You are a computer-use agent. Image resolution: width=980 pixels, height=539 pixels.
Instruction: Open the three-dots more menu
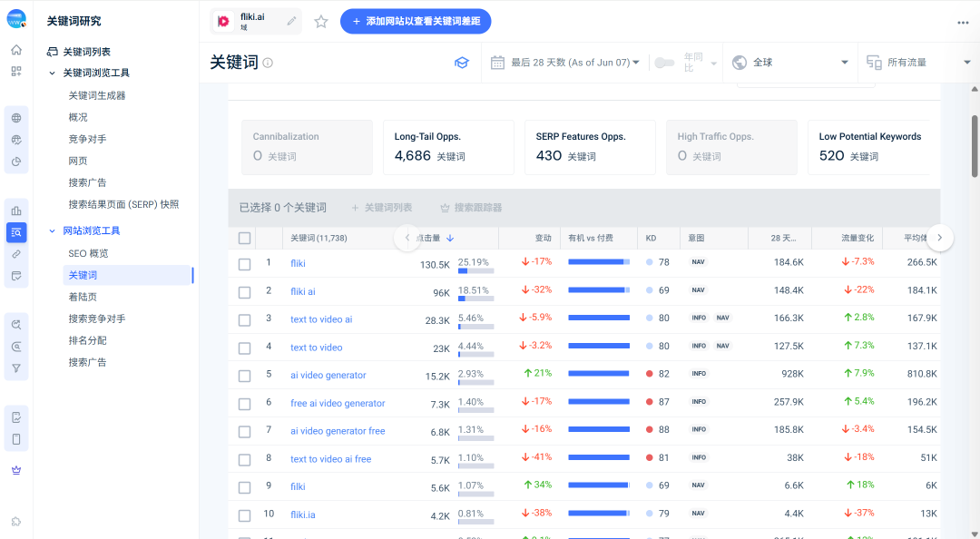click(x=963, y=23)
